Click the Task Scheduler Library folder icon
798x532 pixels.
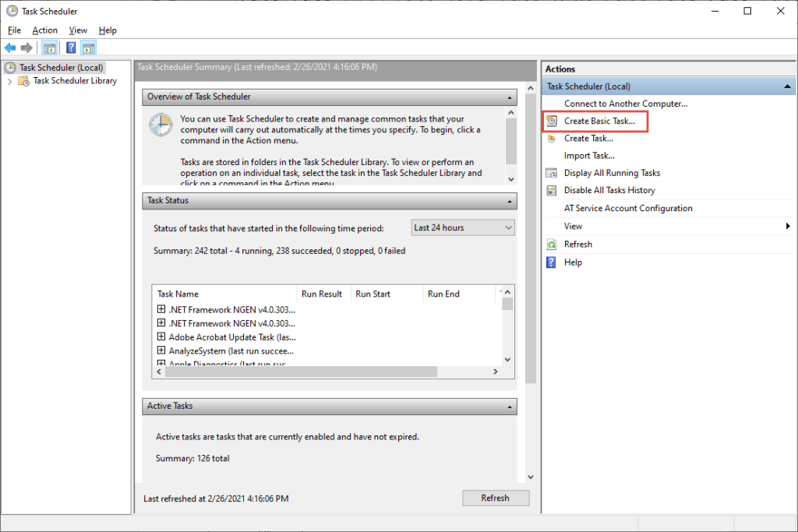click(x=24, y=81)
